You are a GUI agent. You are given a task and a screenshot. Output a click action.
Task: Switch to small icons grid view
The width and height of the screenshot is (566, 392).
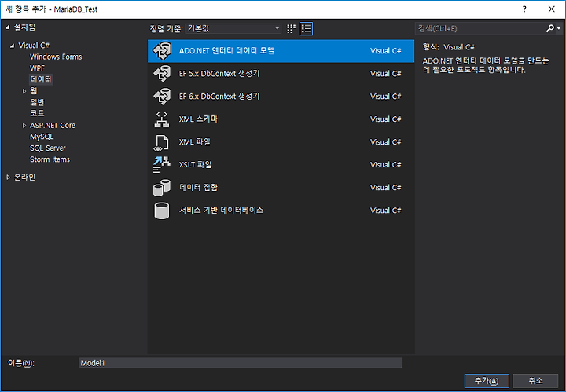291,28
